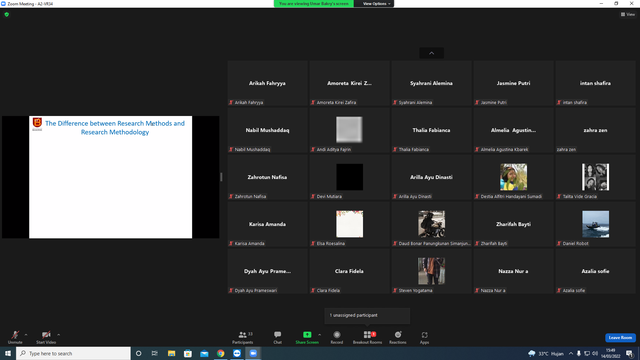640x360 pixels.
Task: Open the Reactions menu
Action: (x=398, y=337)
